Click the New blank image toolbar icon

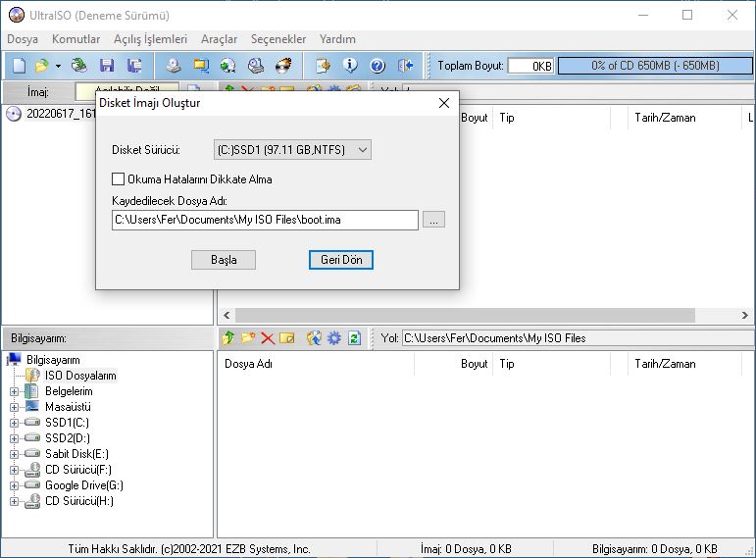click(x=20, y=65)
